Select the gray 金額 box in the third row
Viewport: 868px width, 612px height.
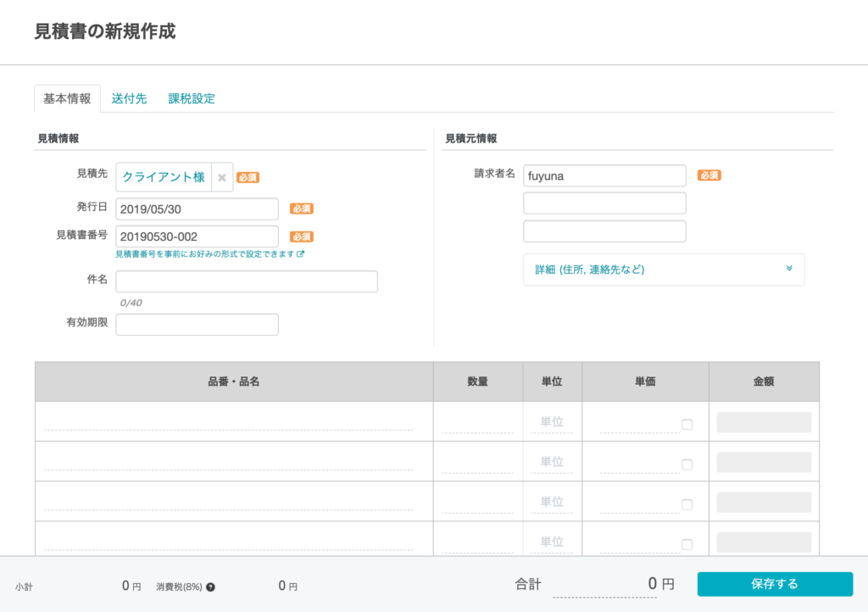coord(764,502)
